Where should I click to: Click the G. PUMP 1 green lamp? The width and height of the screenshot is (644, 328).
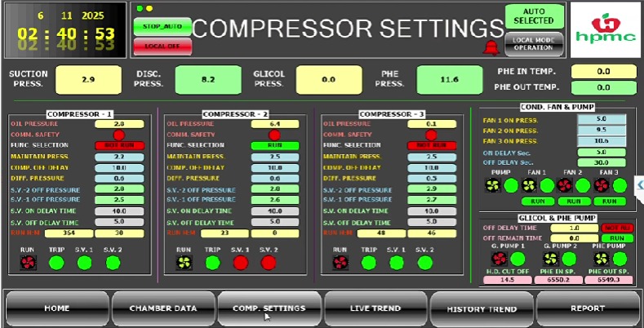pos(518,259)
